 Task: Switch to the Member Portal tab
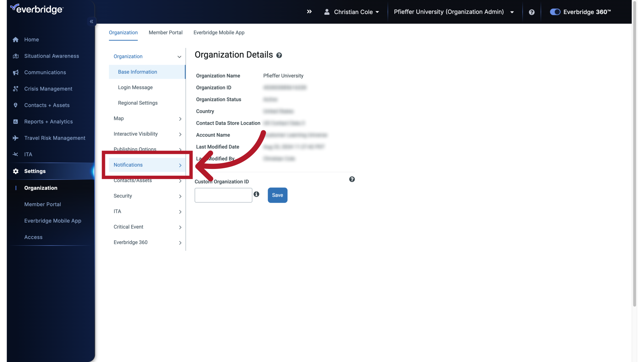click(x=165, y=33)
